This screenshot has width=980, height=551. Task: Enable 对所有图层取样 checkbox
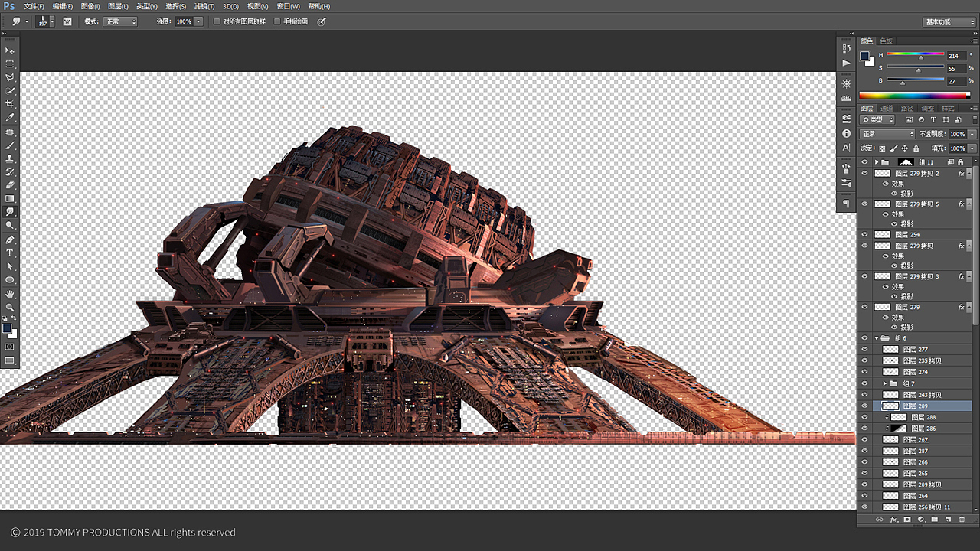click(x=217, y=21)
